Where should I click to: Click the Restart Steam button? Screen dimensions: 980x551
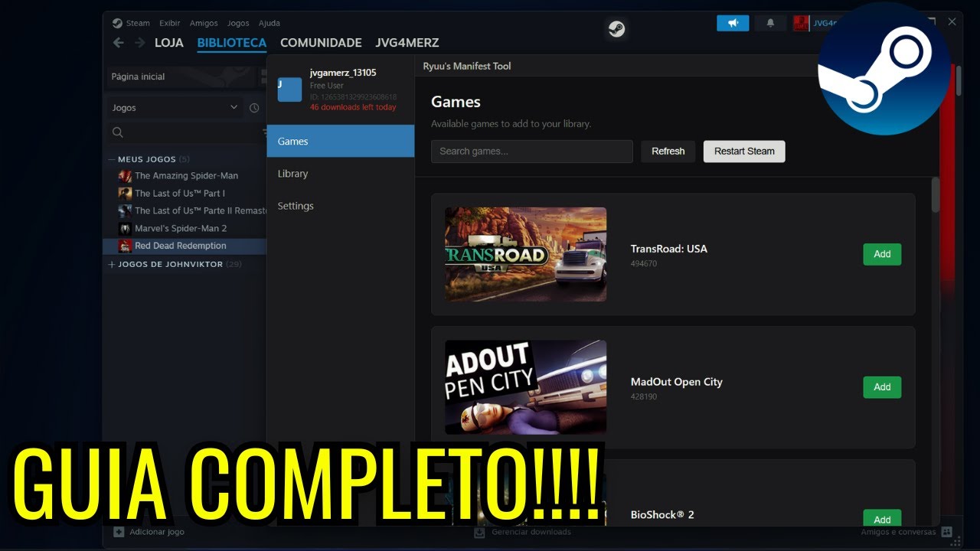[744, 151]
